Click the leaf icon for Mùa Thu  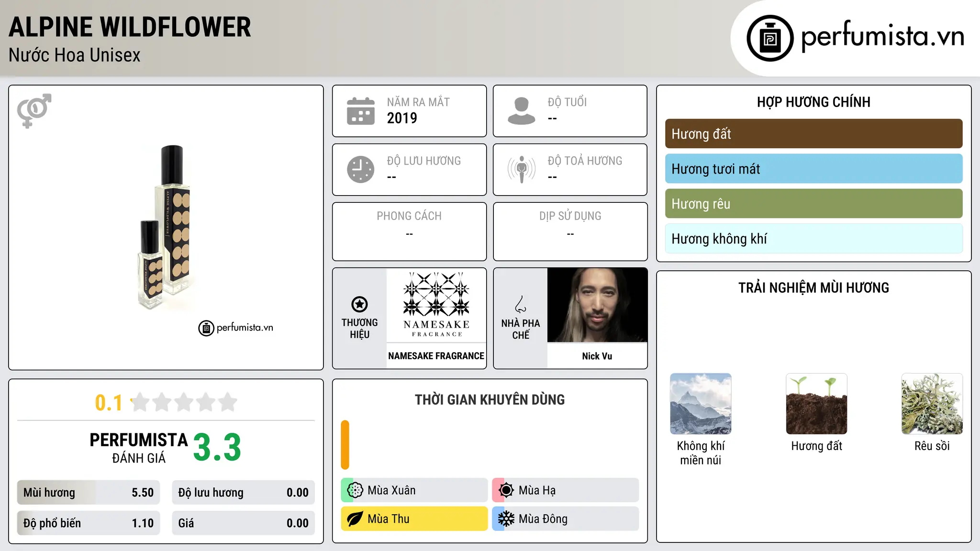355,519
